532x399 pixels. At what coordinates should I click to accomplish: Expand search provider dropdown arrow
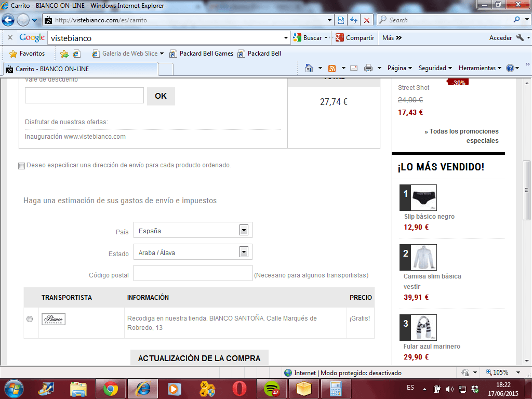[x=526, y=20]
